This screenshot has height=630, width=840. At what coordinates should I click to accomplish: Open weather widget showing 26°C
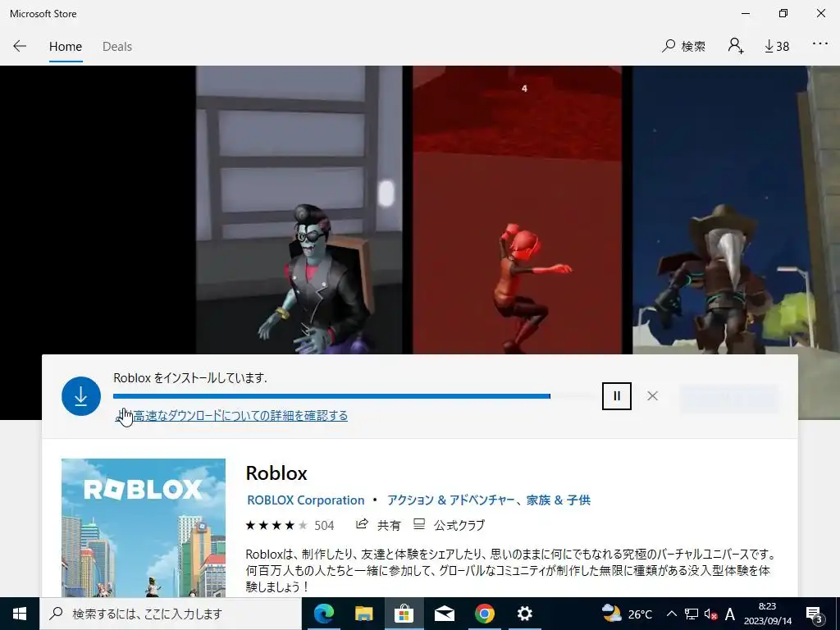tap(626, 614)
